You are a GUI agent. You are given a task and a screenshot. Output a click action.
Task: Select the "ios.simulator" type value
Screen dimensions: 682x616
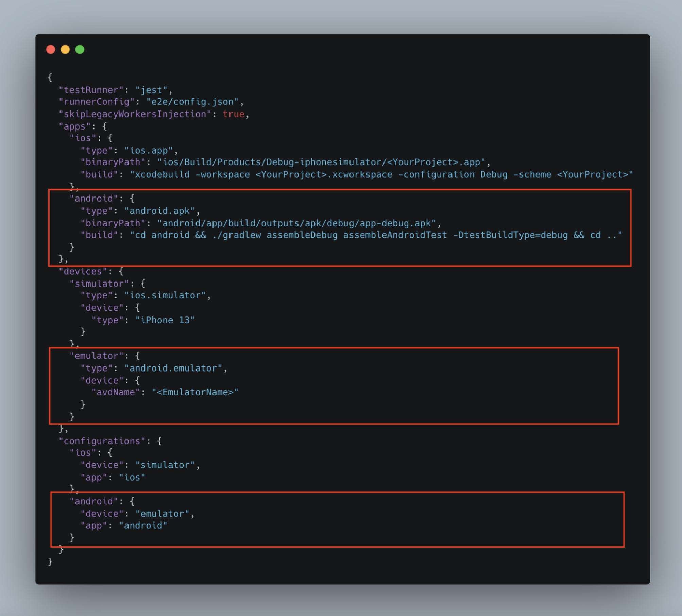165,295
